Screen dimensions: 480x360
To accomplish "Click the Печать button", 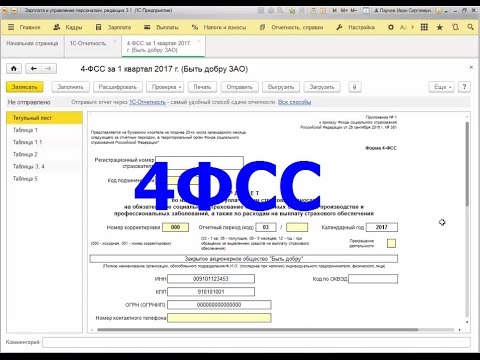I will pos(202,87).
